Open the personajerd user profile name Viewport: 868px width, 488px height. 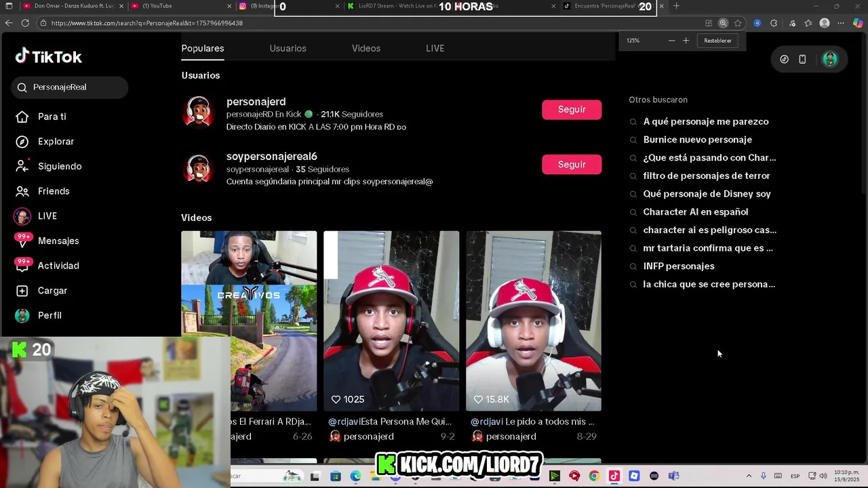coord(256,102)
